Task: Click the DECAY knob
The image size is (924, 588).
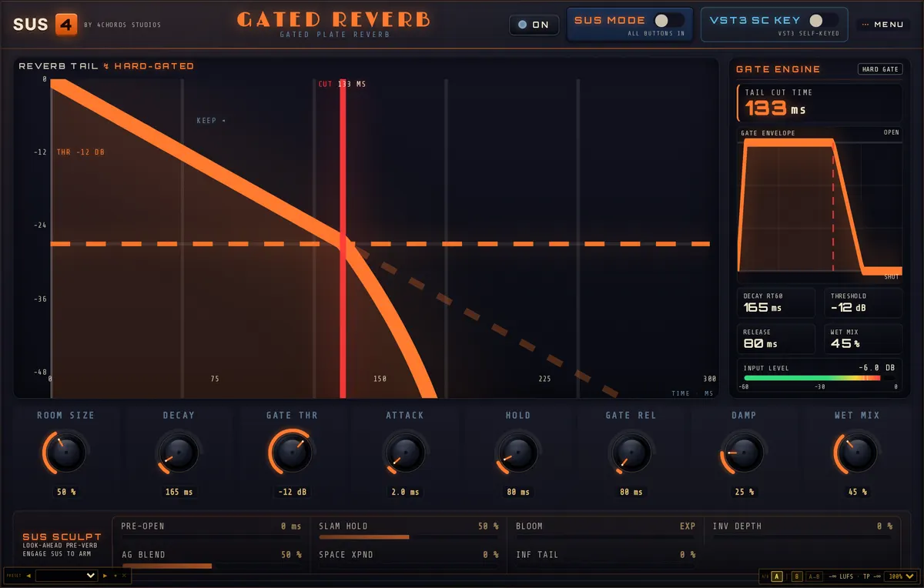Action: pyautogui.click(x=178, y=453)
